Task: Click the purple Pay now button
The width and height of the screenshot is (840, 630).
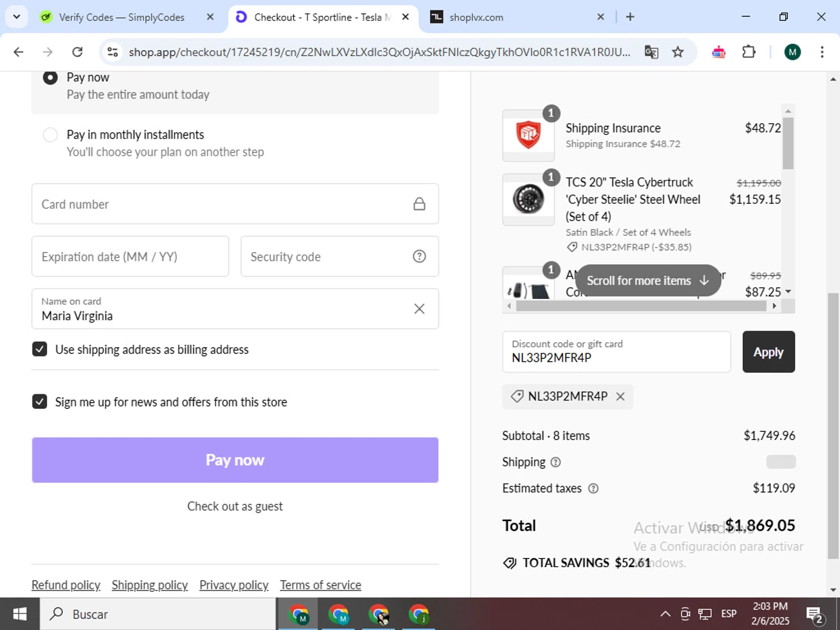Action: point(235,460)
